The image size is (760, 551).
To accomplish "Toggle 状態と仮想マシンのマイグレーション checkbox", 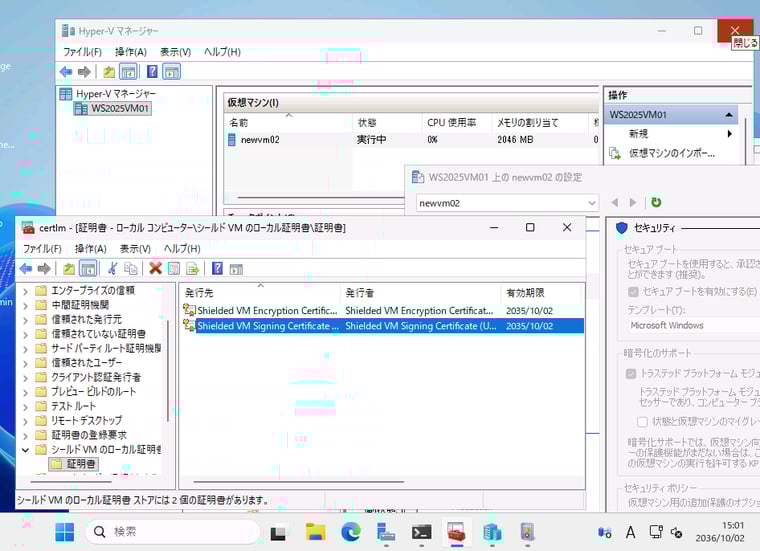I will (642, 422).
